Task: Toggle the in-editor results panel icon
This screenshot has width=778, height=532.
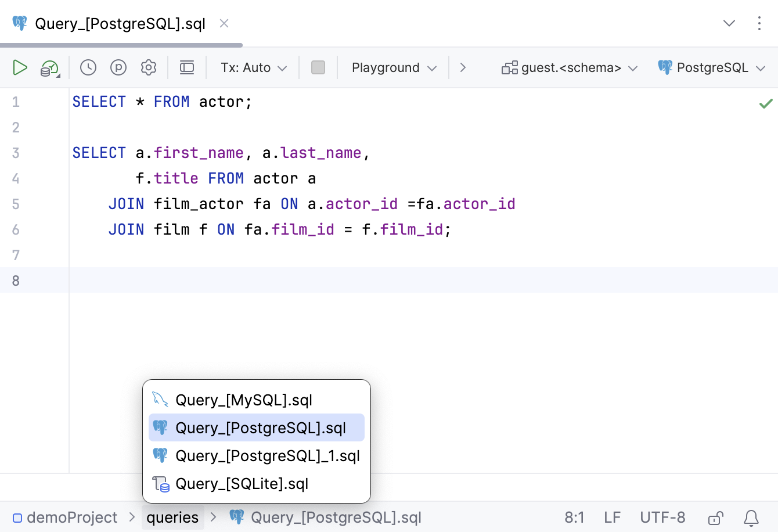Action: (187, 67)
